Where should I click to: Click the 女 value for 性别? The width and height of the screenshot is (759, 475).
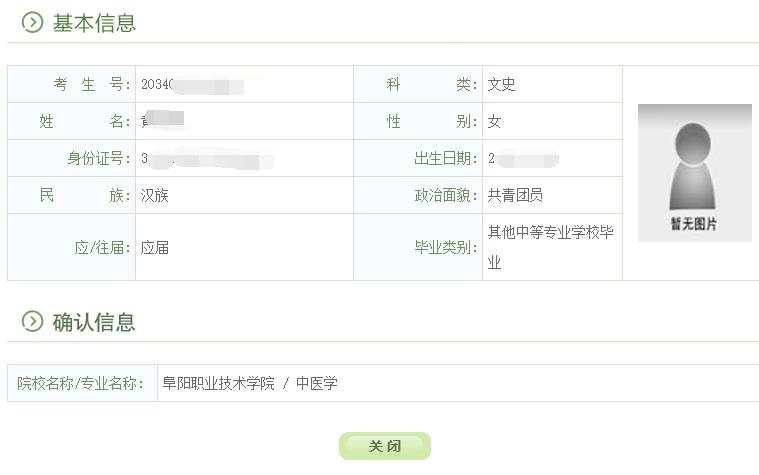(494, 122)
